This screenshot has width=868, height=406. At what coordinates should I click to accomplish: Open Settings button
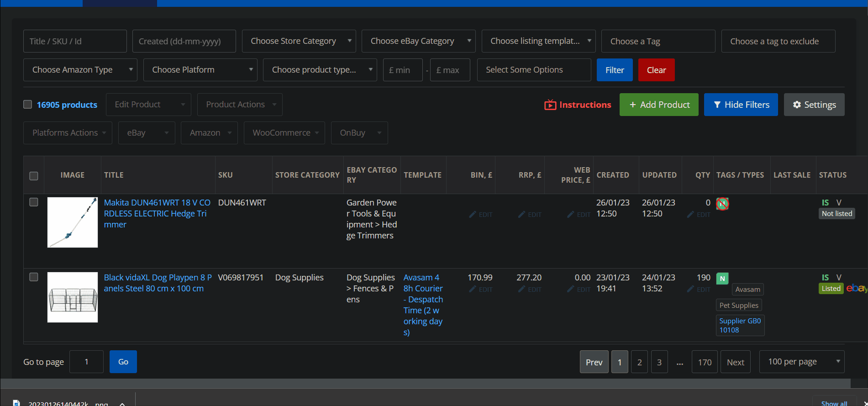(x=814, y=105)
